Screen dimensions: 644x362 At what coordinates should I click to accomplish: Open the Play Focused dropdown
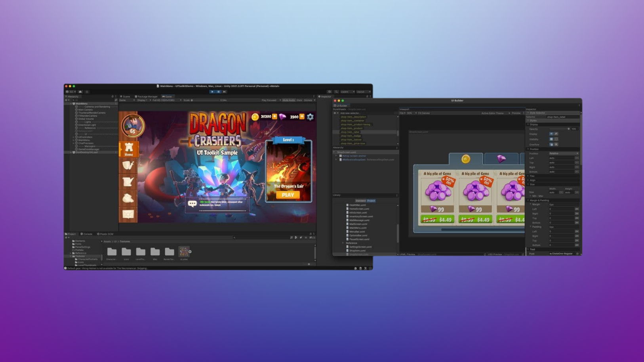(x=271, y=100)
